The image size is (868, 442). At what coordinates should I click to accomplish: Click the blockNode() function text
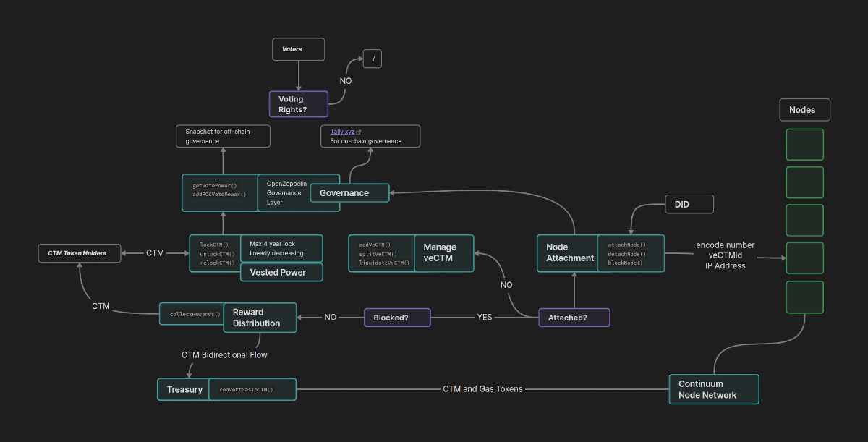[625, 263]
